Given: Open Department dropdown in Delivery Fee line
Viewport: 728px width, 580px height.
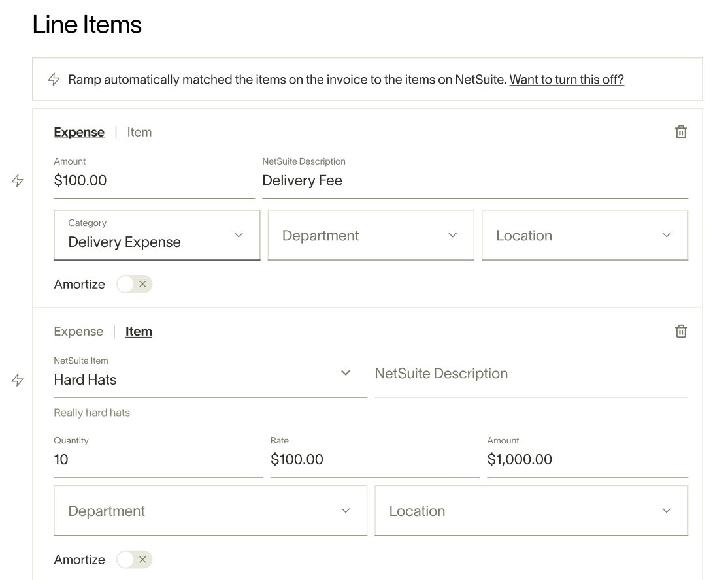Looking at the screenshot, I should (371, 235).
